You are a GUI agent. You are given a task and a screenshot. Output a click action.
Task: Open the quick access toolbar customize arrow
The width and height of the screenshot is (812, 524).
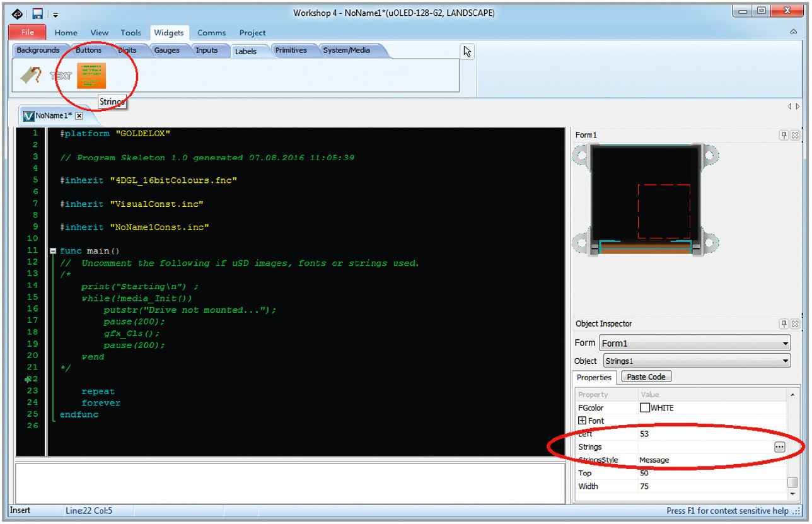tap(55, 14)
